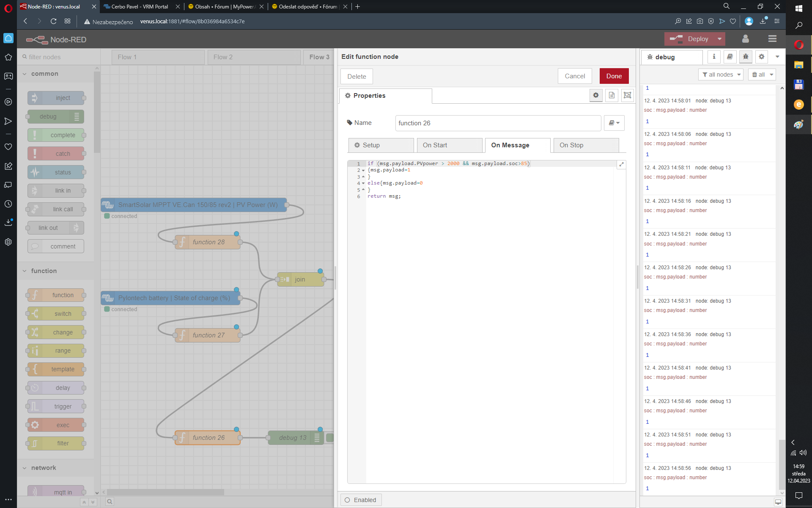812x508 pixels.
Task: Toggle the Enabled node state
Action: pos(361,500)
